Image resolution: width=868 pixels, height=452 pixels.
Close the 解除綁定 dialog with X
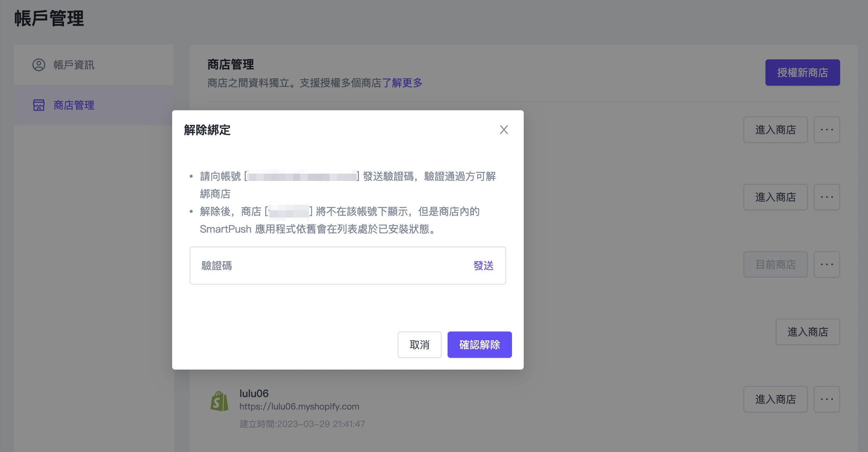(504, 130)
